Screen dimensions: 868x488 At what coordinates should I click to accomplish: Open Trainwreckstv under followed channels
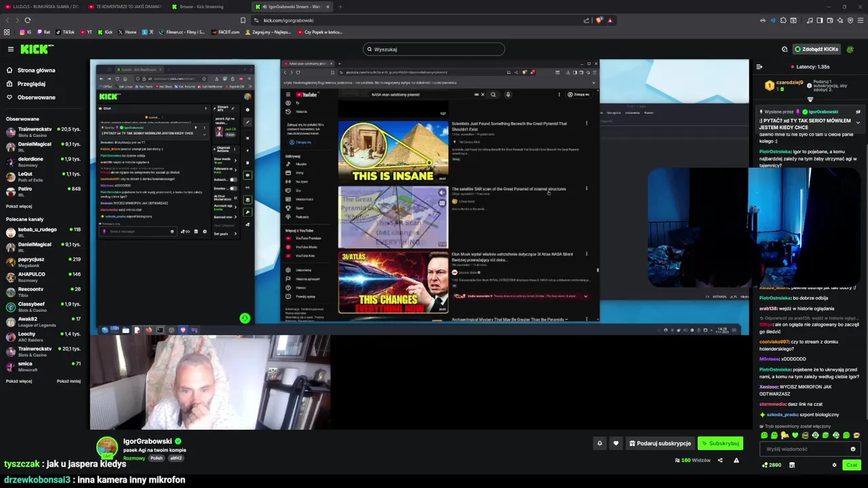(x=42, y=131)
